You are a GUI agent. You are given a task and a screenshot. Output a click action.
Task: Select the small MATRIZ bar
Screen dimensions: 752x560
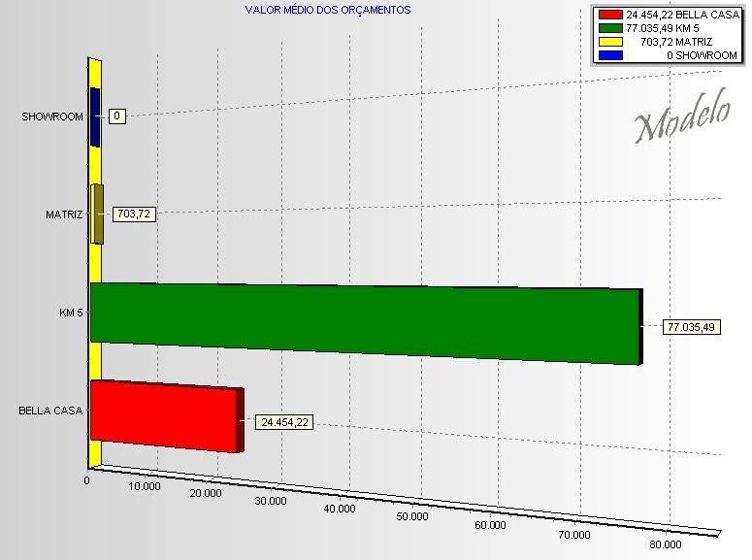click(97, 214)
